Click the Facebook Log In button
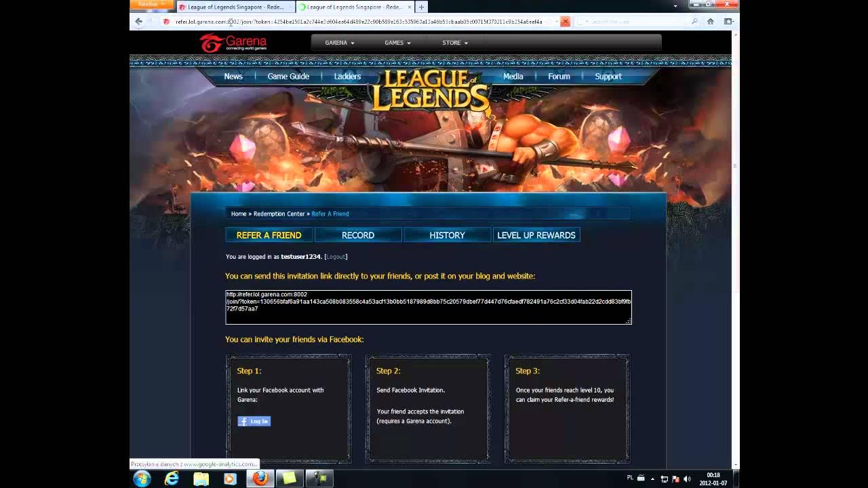The image size is (868, 488). click(x=254, y=421)
